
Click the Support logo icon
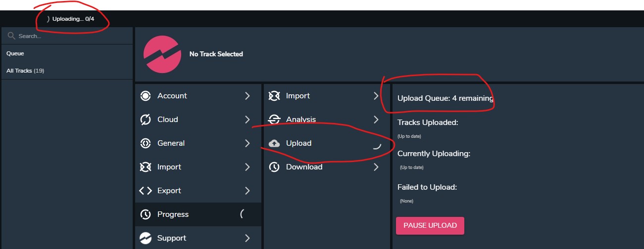[146, 238]
